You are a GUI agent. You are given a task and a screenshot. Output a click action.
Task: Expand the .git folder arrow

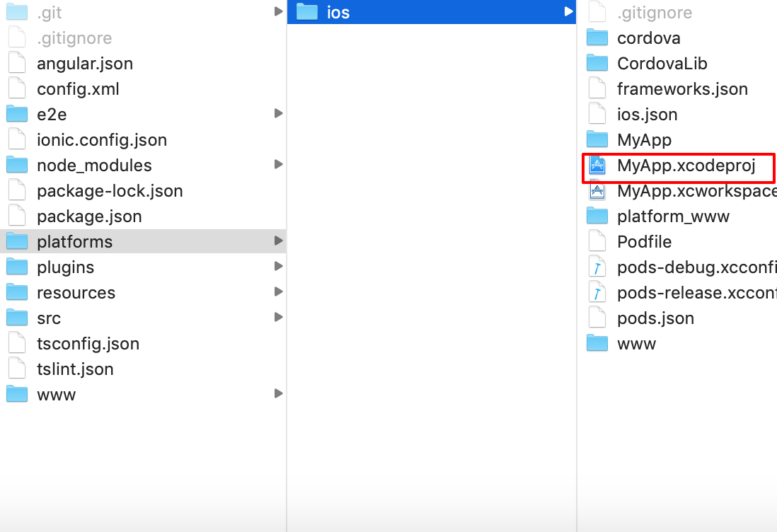click(x=279, y=11)
